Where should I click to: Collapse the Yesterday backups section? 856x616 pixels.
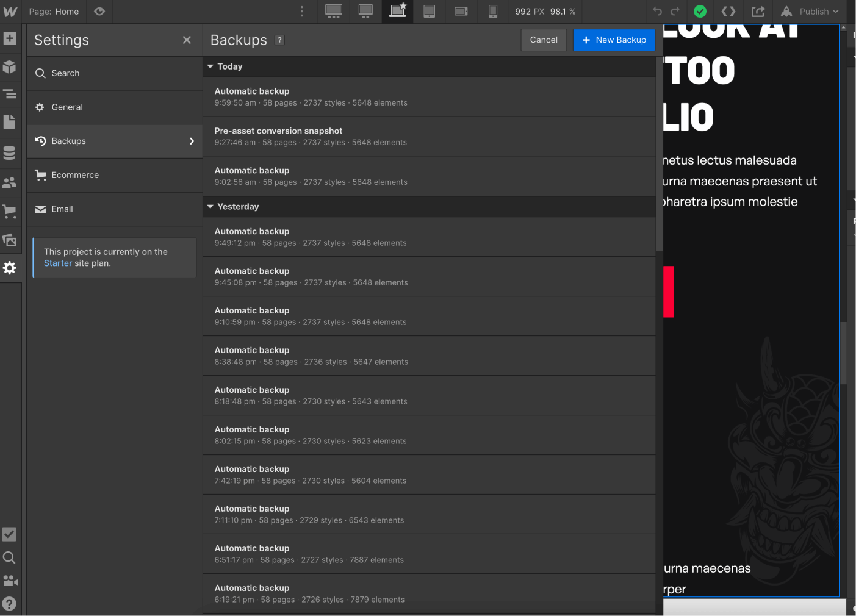210,206
